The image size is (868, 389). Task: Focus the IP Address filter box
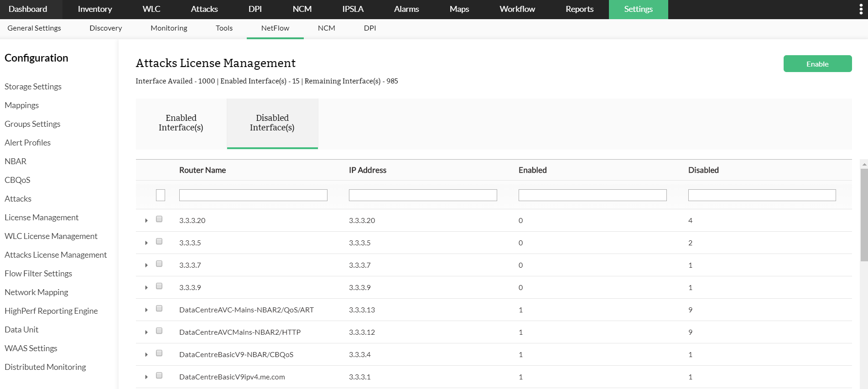(423, 195)
